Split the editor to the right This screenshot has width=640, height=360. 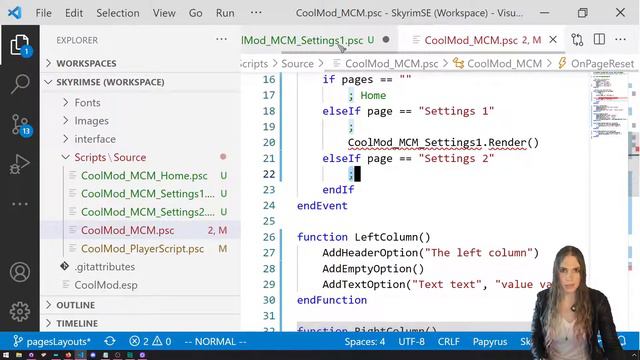599,40
